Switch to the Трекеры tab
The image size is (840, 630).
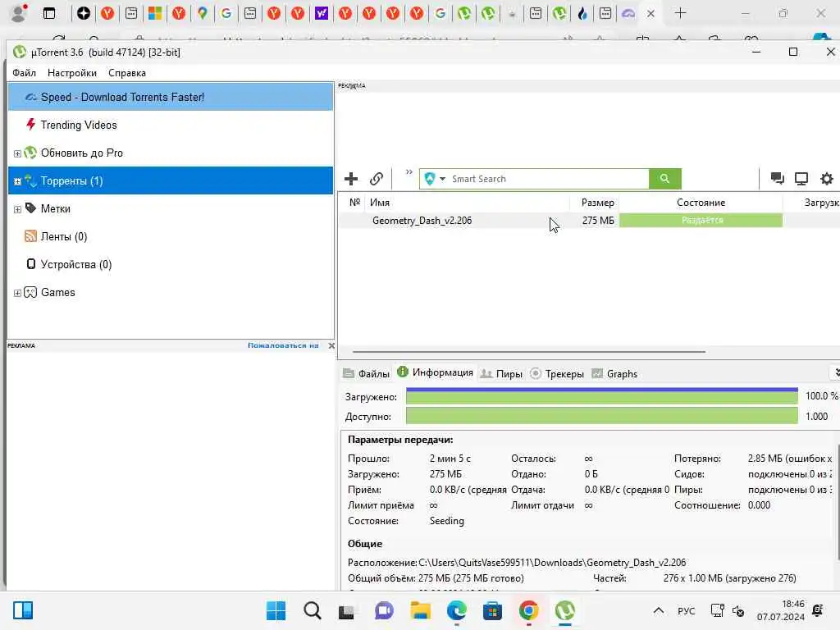pos(557,373)
